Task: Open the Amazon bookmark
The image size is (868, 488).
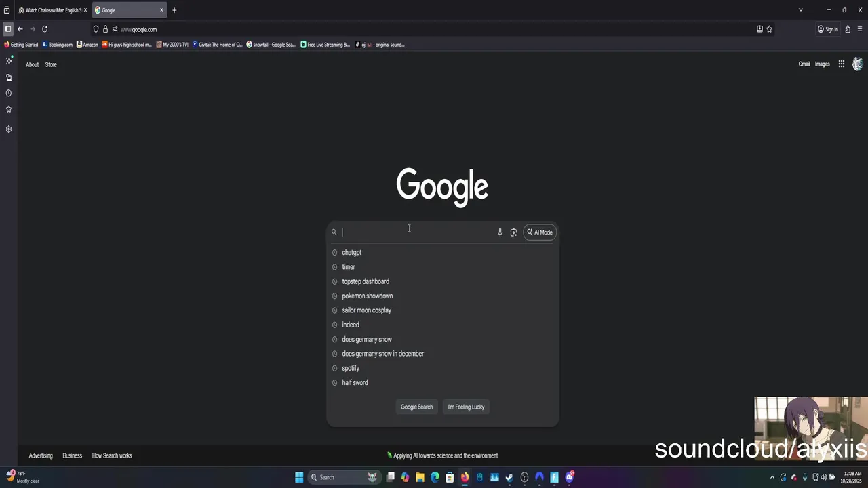Action: 87,45
